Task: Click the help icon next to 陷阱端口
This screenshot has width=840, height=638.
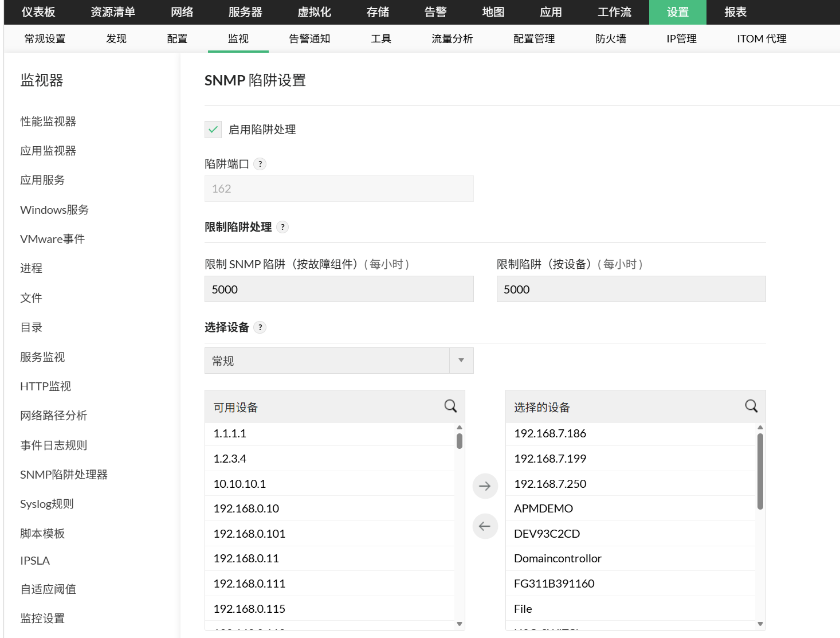Action: click(x=260, y=164)
